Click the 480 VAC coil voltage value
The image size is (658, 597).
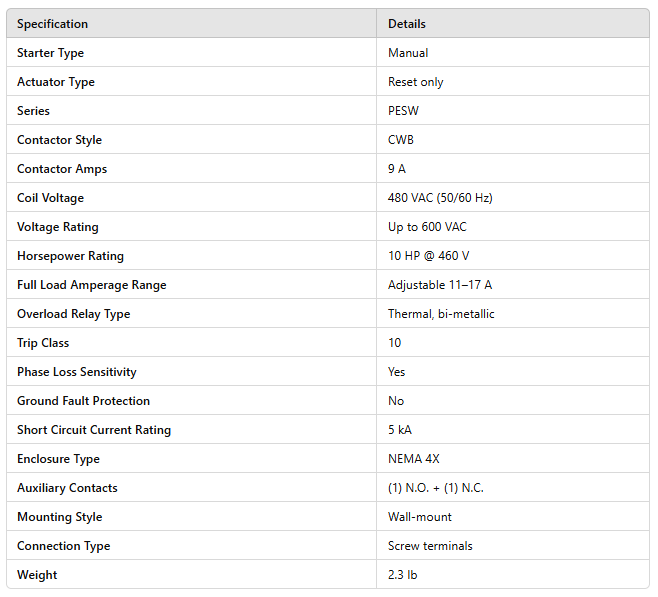pyautogui.click(x=440, y=198)
